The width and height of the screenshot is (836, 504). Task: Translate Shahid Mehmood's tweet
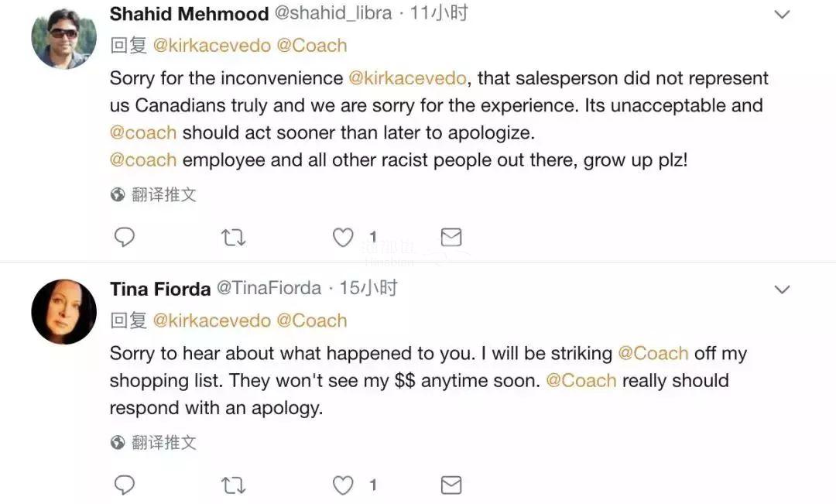[163, 195]
